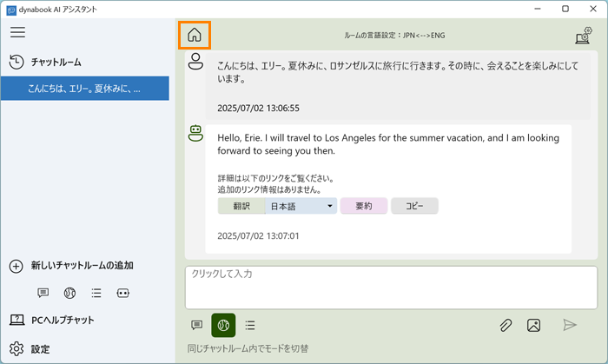608x364 pixels.
Task: Click the AI robot avatar icon
Action: (195, 133)
